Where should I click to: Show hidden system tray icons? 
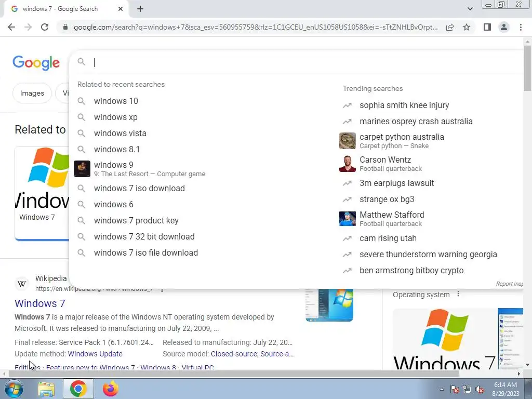tap(442, 389)
